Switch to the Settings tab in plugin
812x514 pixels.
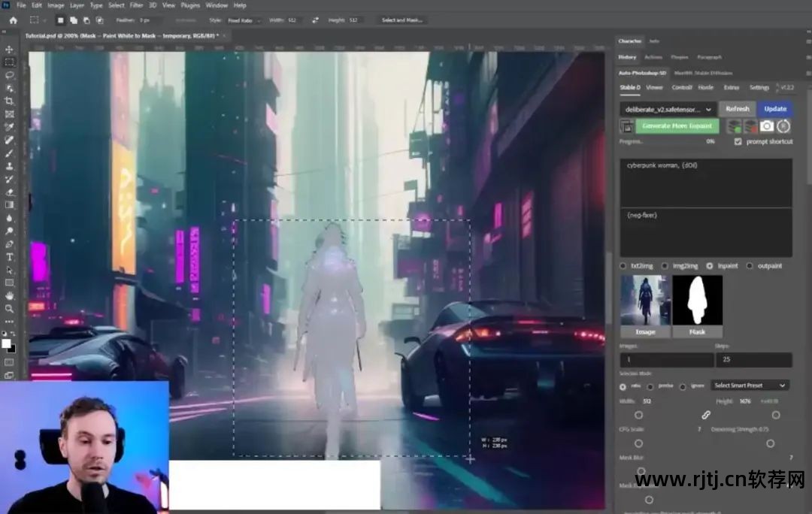pos(759,88)
